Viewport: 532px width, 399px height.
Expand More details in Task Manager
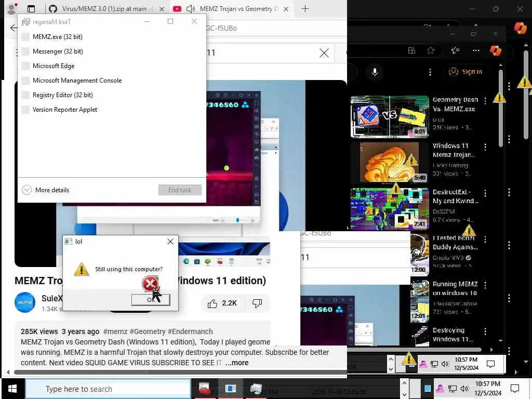(46, 190)
